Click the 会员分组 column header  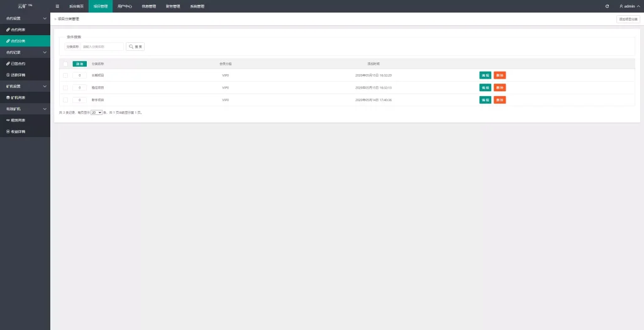226,64
